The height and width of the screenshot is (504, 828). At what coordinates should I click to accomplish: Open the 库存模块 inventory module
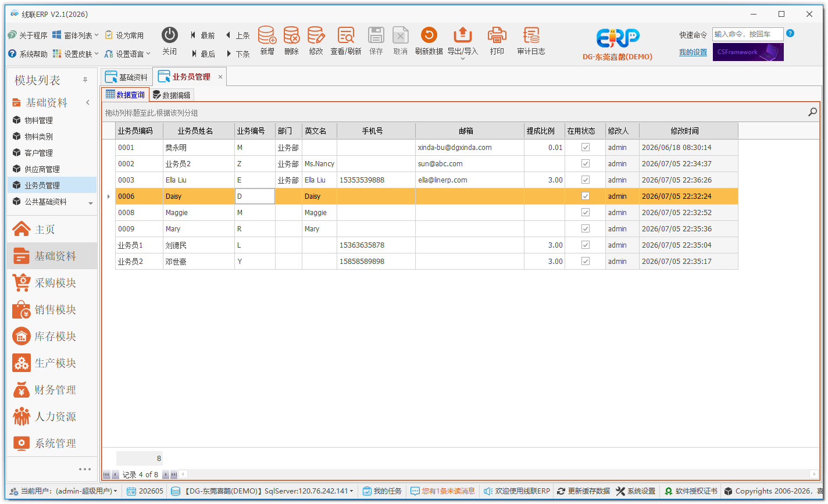pyautogui.click(x=52, y=336)
